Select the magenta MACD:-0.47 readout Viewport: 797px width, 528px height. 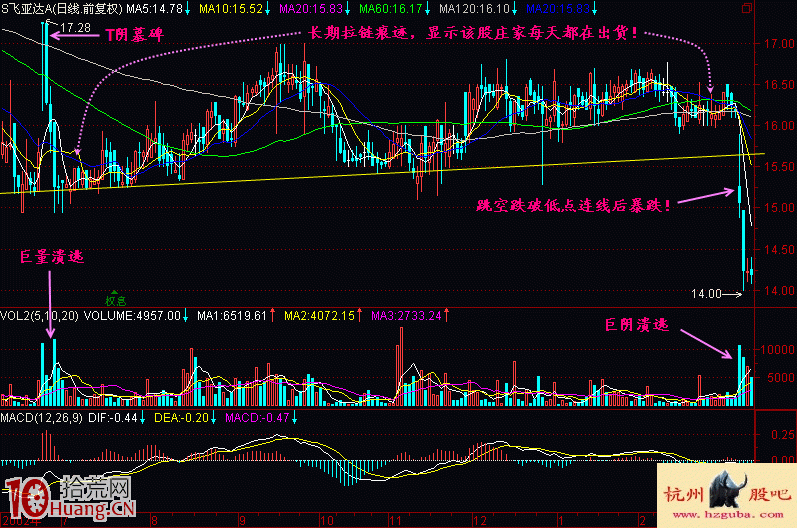tap(257, 418)
